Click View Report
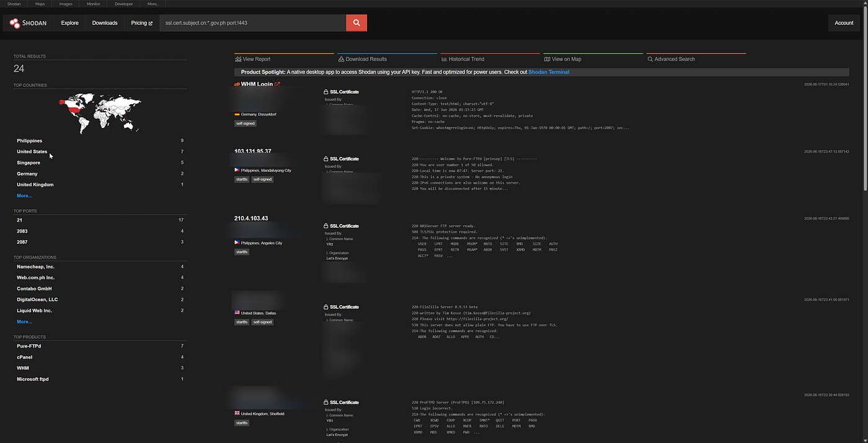 253,59
